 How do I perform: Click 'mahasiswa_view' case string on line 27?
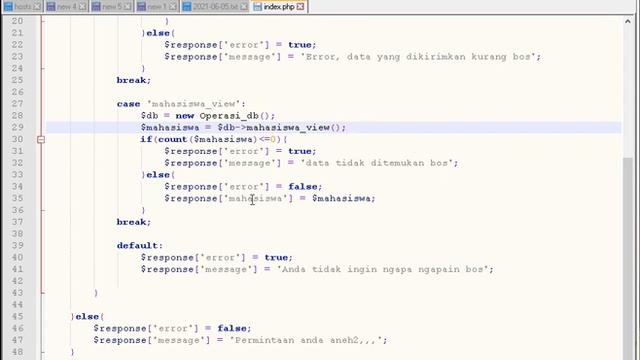pyautogui.click(x=194, y=104)
